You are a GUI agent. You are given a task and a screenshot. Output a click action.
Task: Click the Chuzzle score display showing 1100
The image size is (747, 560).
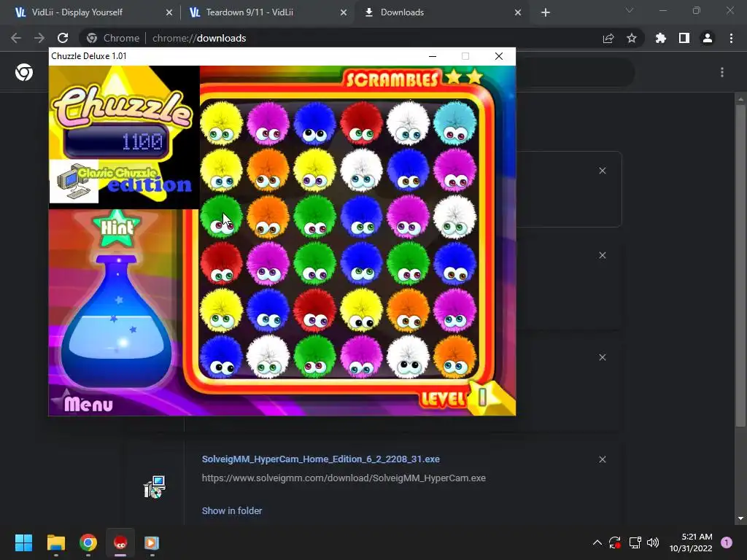pos(117,141)
